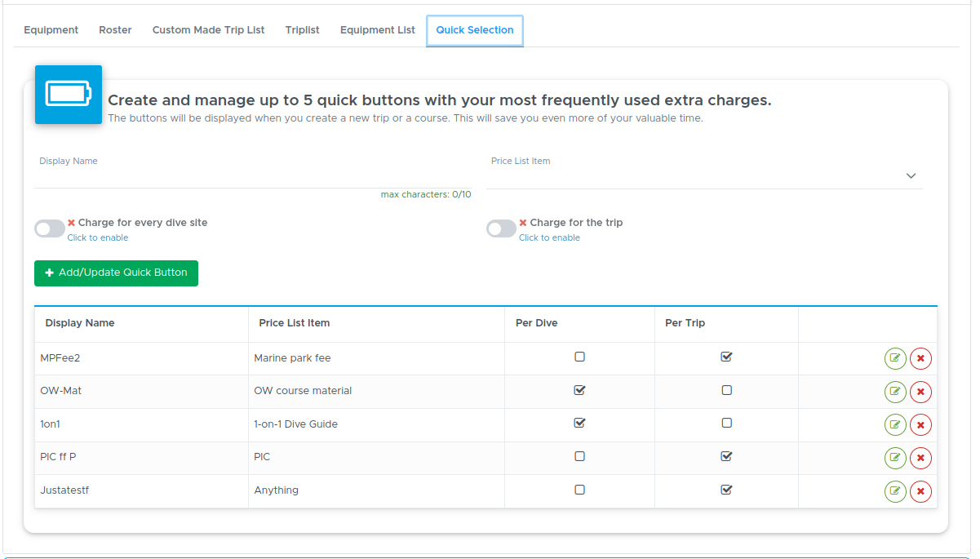The width and height of the screenshot is (980, 559).
Task: Open the Price List Item dropdown
Action: coord(704,176)
